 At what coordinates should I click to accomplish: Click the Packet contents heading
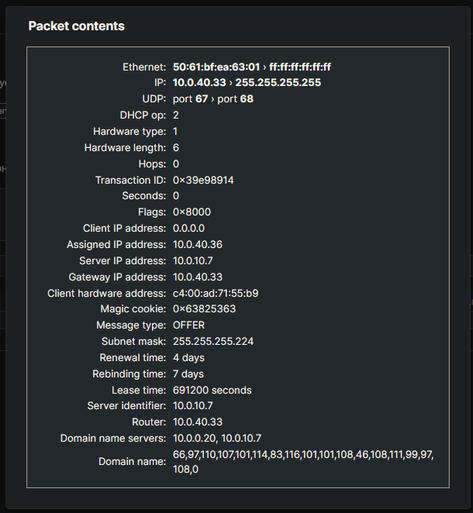(76, 26)
